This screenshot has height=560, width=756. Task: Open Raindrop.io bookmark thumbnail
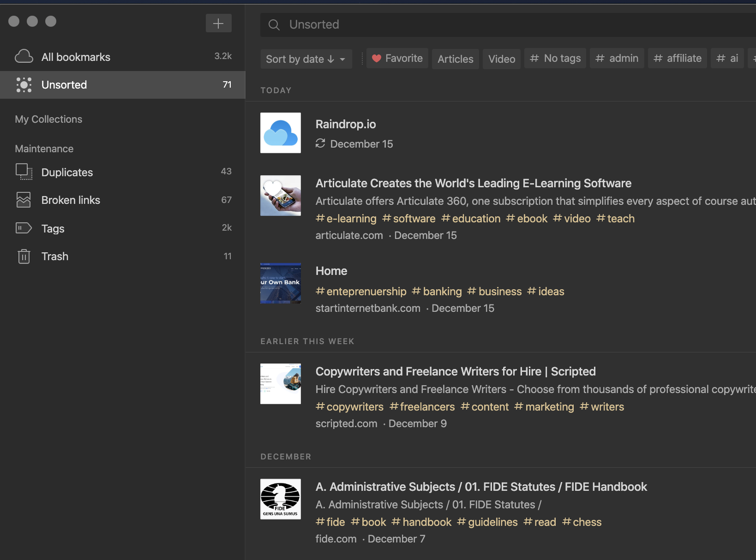tap(281, 133)
